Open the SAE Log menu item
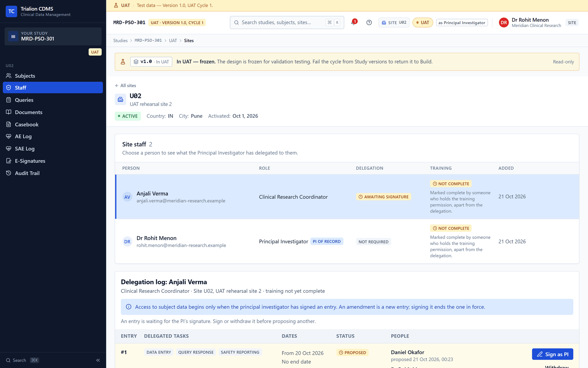 [x=53, y=149]
